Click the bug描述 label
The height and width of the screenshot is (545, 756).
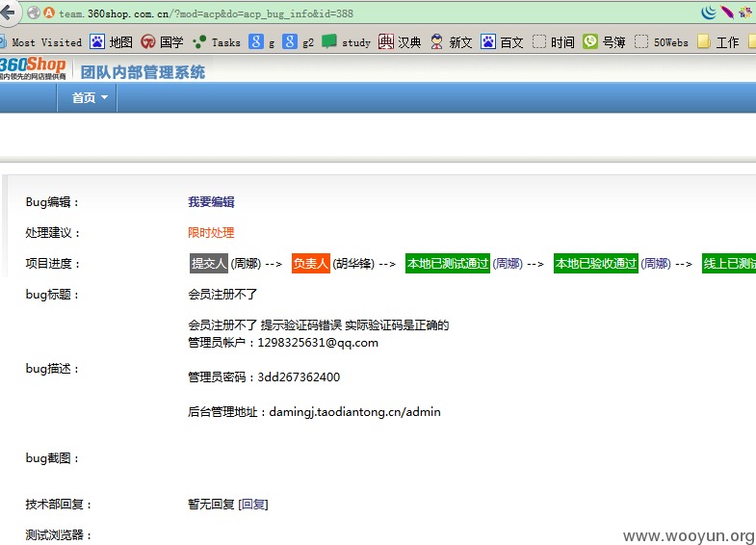click(x=52, y=369)
